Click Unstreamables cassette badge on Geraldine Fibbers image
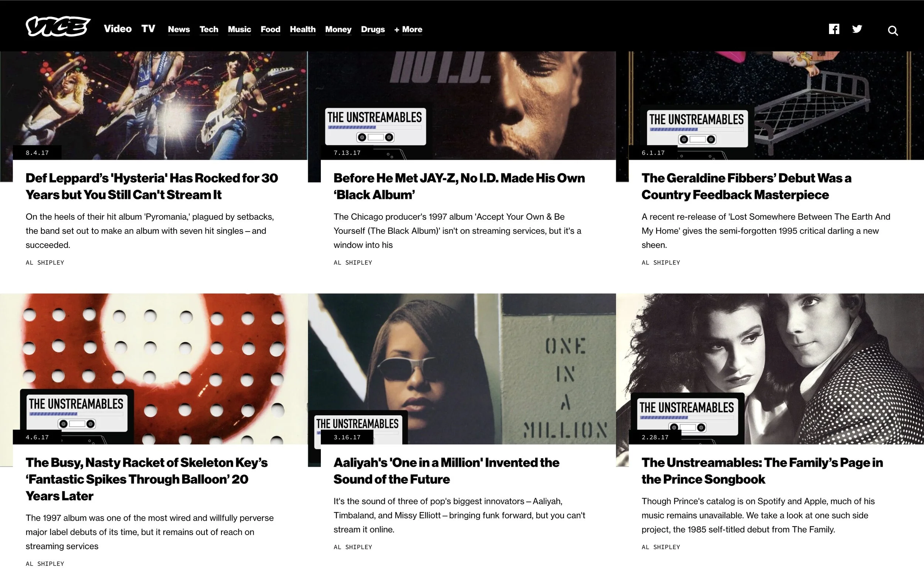 click(x=697, y=128)
